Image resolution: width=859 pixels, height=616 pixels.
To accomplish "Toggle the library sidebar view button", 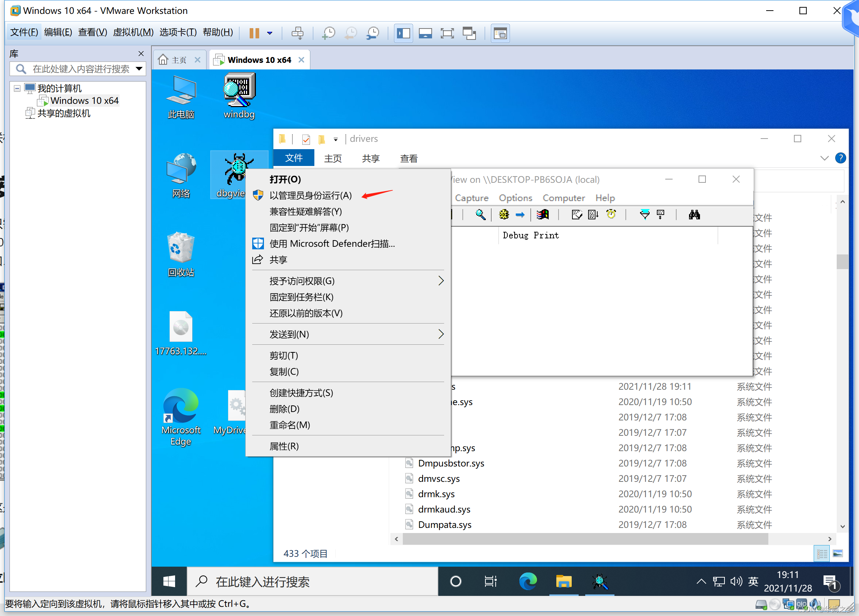I will pos(404,33).
